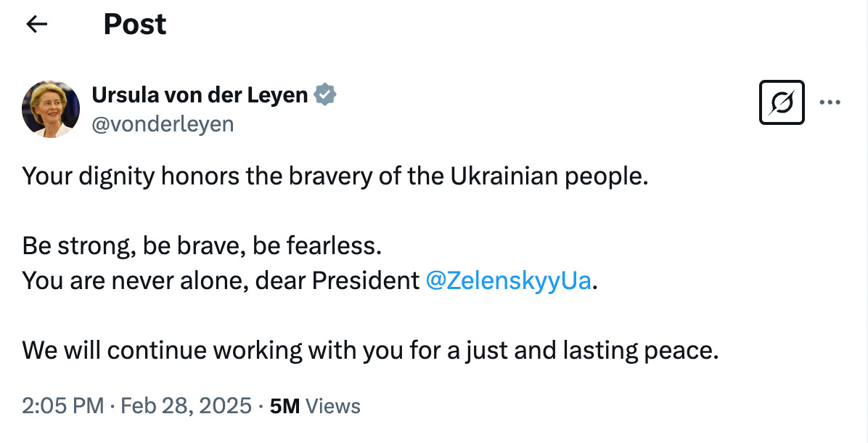Open the three-dot more options menu
Image resolution: width=868 pixels, height=443 pixels.
[830, 103]
